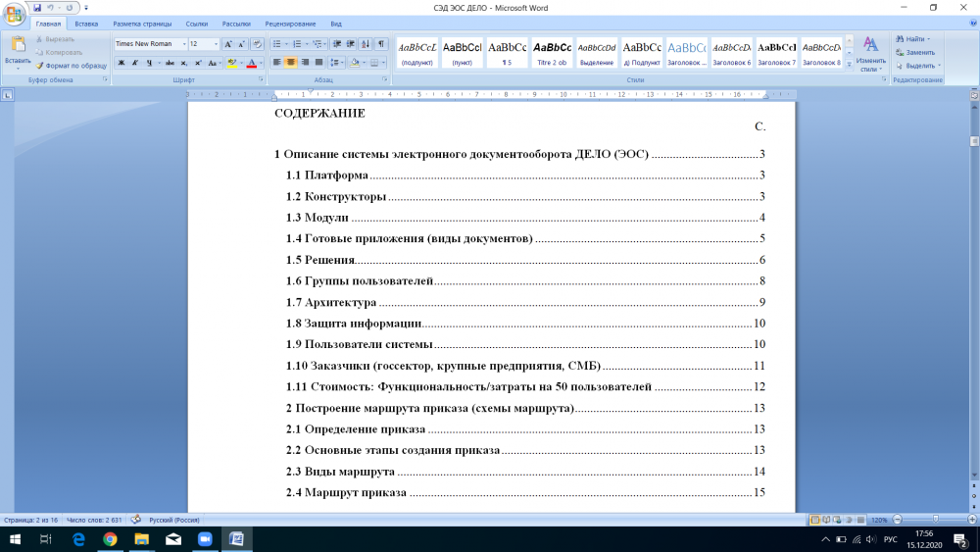Open font color dropdown arrow
This screenshot has width=980, height=552.
point(261,63)
